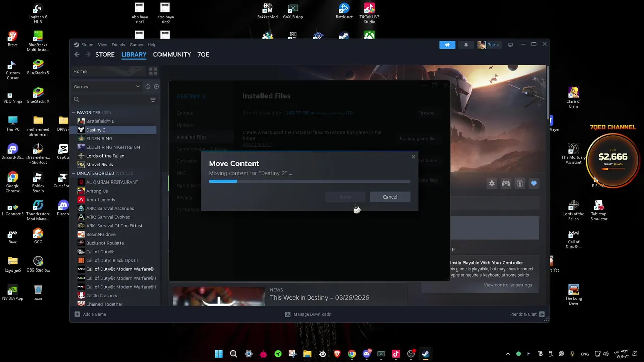The width and height of the screenshot is (644, 362).
Task: Open Steam announcements megaphone button
Action: tap(447, 45)
